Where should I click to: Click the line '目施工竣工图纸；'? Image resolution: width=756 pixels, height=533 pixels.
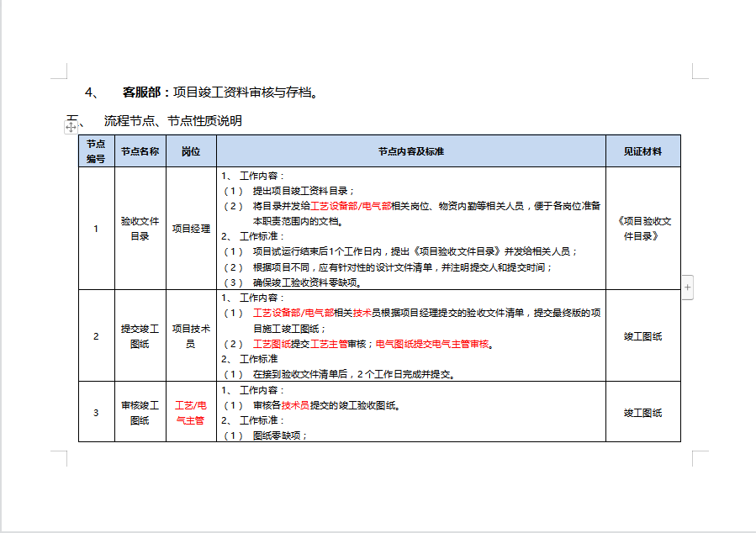coord(290,329)
